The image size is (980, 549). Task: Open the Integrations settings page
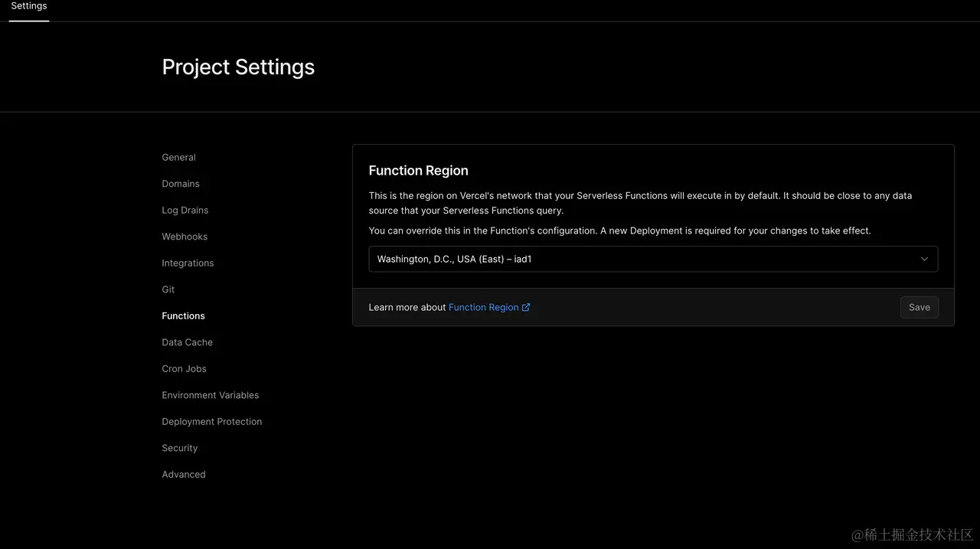188,263
